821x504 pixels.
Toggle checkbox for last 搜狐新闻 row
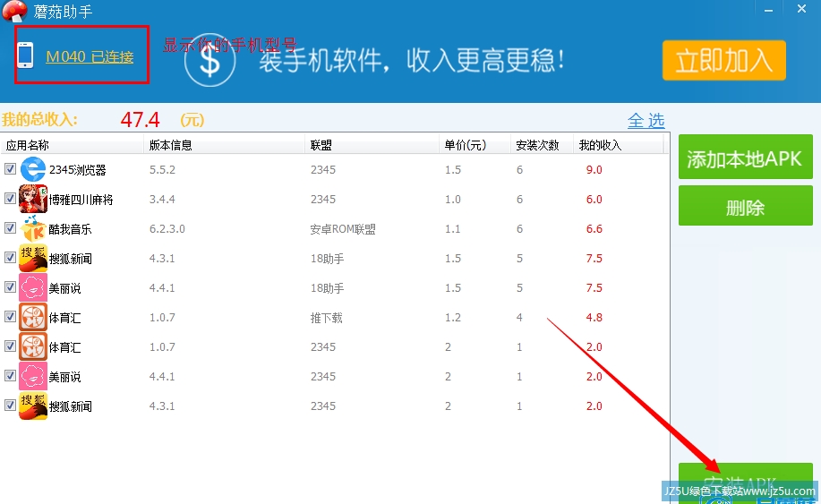[10, 406]
